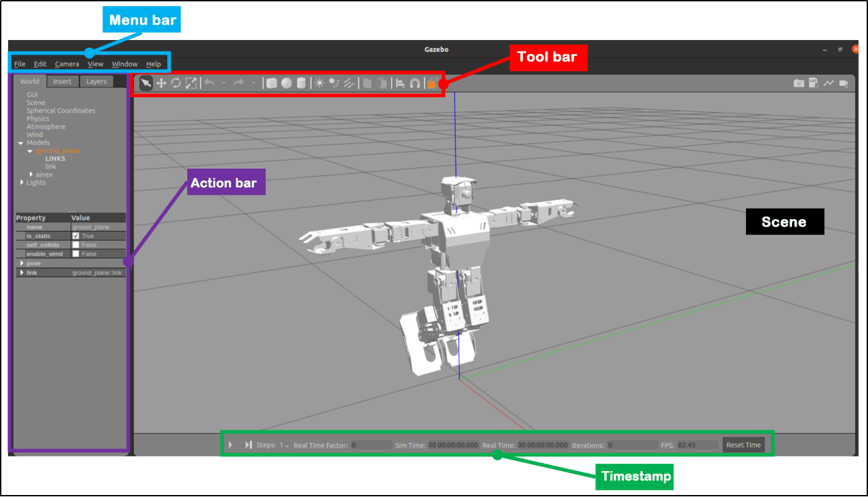The height and width of the screenshot is (497, 868).
Task: Switch to the Insert tab
Action: [x=62, y=81]
